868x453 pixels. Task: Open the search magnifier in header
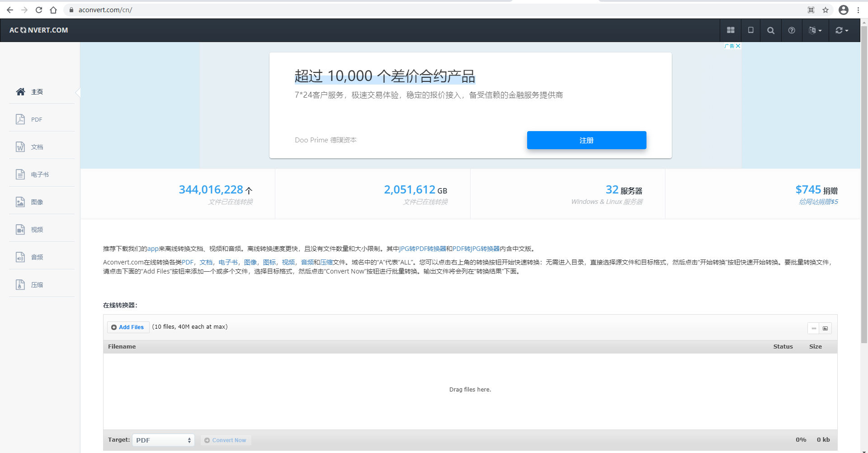(x=771, y=30)
